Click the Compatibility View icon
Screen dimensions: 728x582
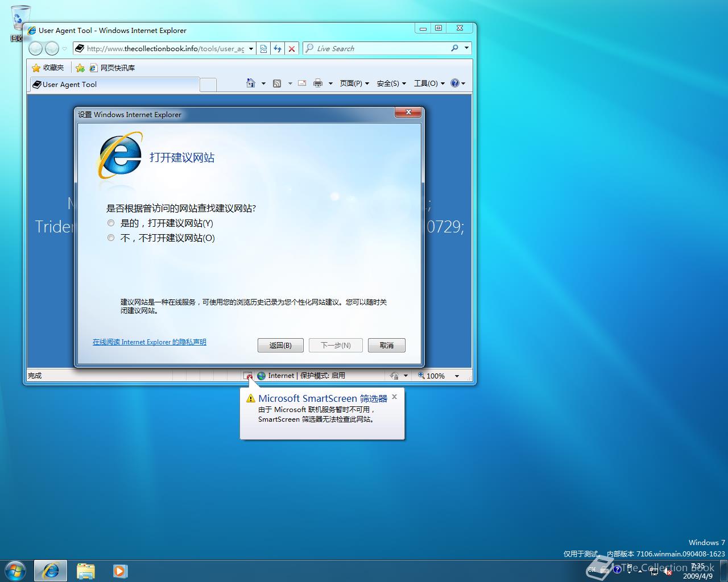click(263, 49)
